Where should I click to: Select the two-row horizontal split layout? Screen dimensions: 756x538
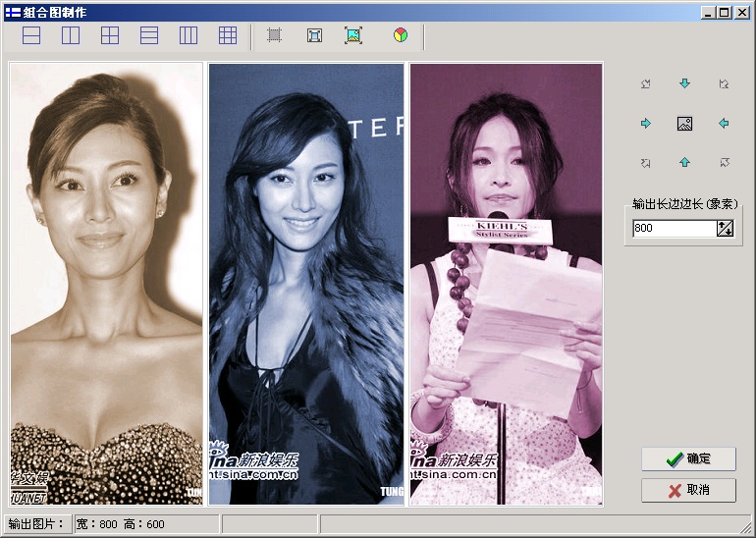[x=31, y=36]
